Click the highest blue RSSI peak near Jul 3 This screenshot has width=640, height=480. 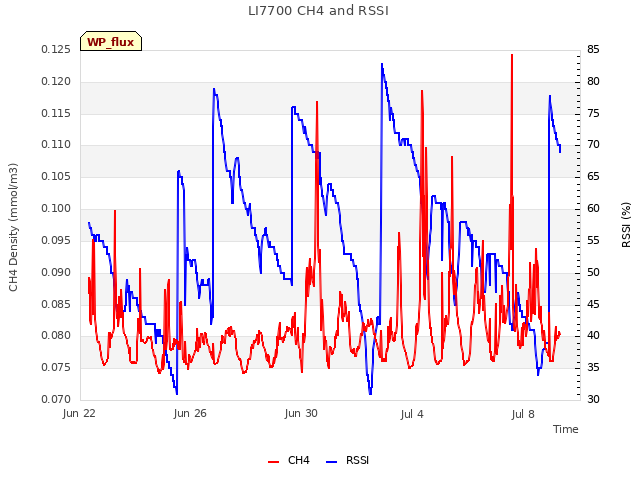[x=382, y=64]
